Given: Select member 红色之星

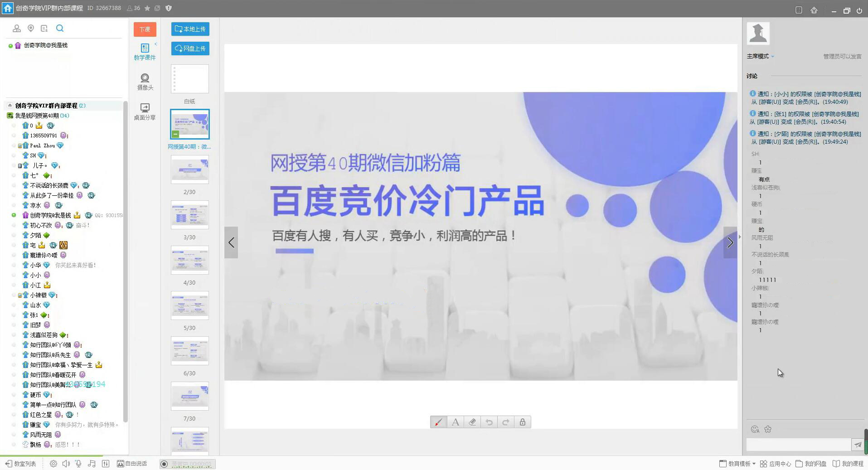Looking at the screenshot, I should pyautogui.click(x=41, y=415).
